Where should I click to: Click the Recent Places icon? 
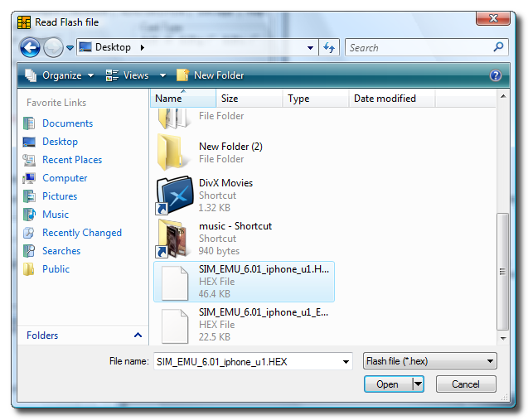click(x=29, y=160)
